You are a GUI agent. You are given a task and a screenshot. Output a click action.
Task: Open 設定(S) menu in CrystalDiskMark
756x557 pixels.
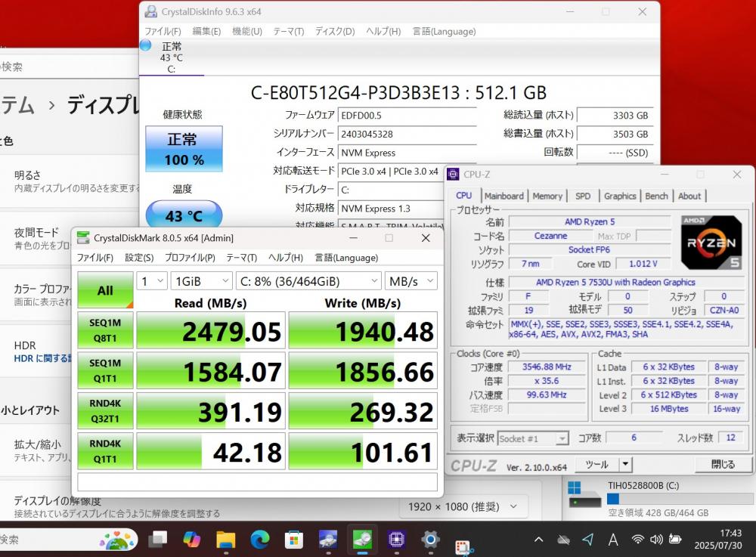coord(139,258)
